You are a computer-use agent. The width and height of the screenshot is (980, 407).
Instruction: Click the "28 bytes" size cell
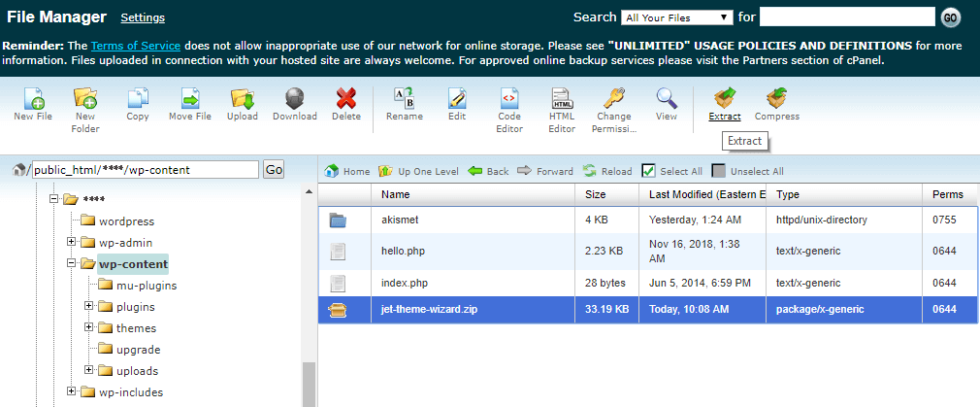606,283
